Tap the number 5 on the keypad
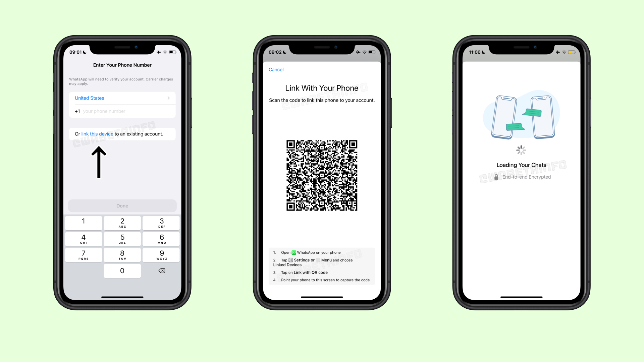This screenshot has width=644, height=362. coord(122,239)
